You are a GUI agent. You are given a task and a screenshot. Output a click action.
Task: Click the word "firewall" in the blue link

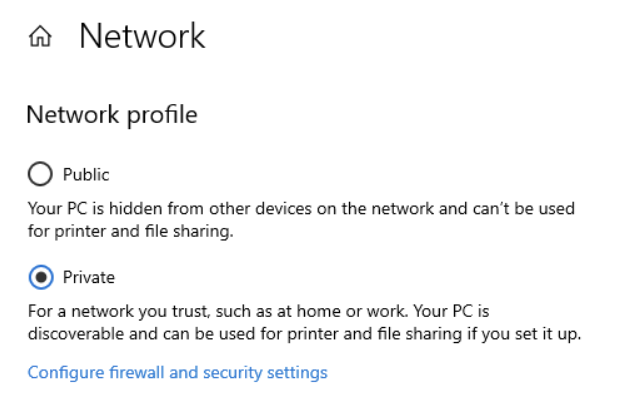[127, 373]
